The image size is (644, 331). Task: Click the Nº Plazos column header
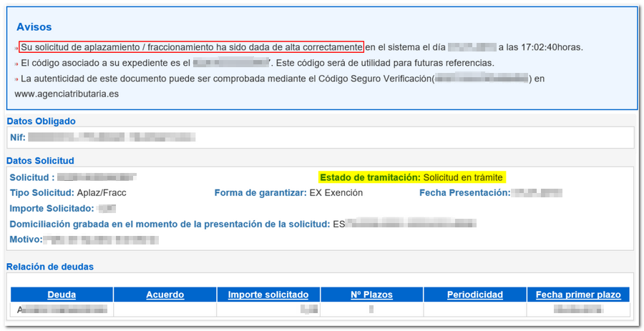click(x=371, y=295)
